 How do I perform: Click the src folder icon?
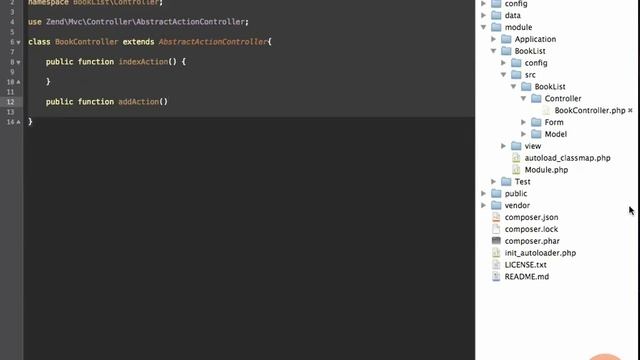[516, 75]
